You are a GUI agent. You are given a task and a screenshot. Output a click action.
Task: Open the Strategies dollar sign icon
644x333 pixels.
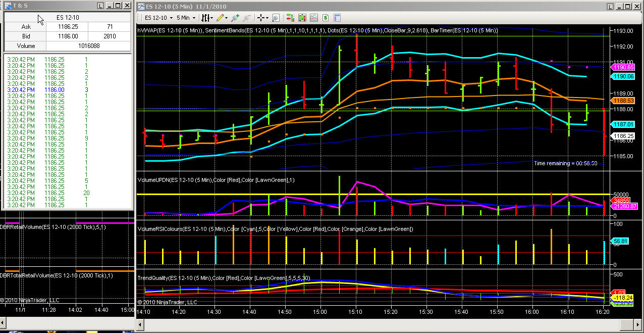click(x=326, y=17)
